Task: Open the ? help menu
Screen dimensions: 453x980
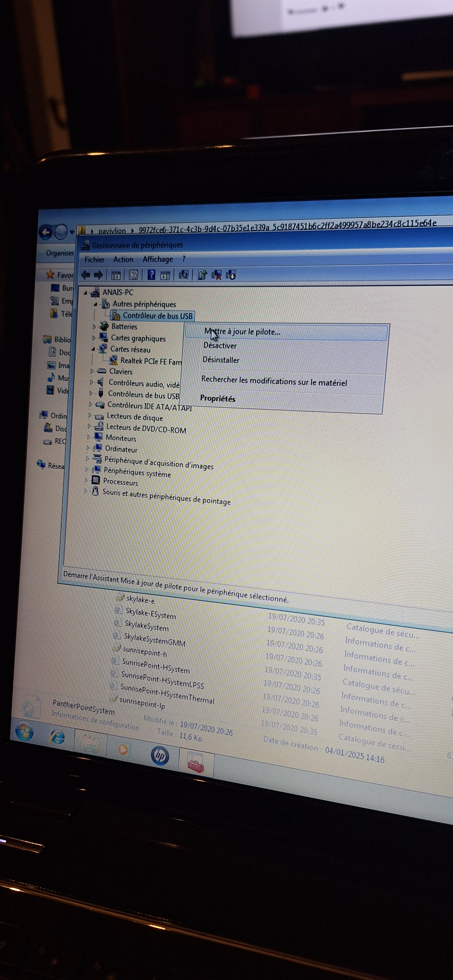Action: click(184, 259)
